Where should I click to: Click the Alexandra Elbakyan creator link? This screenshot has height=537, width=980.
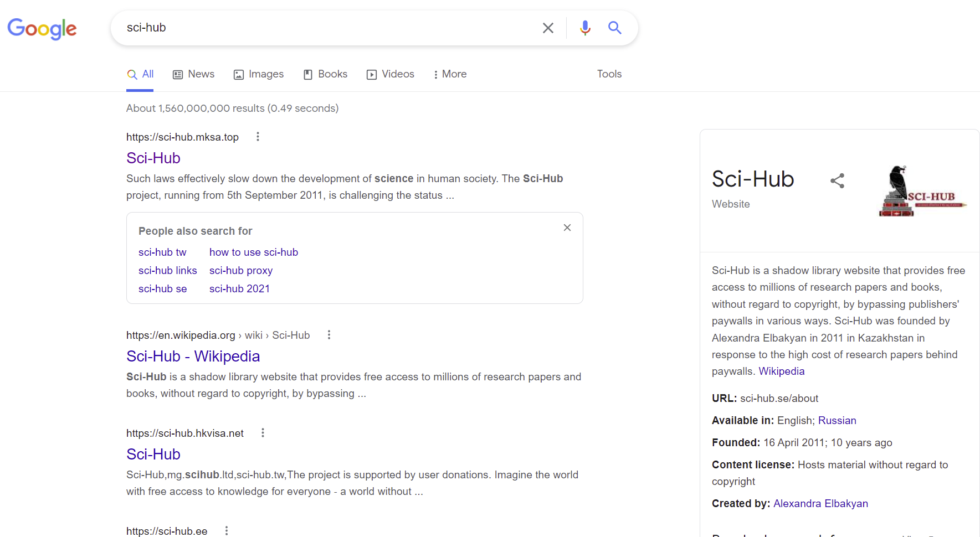click(820, 503)
